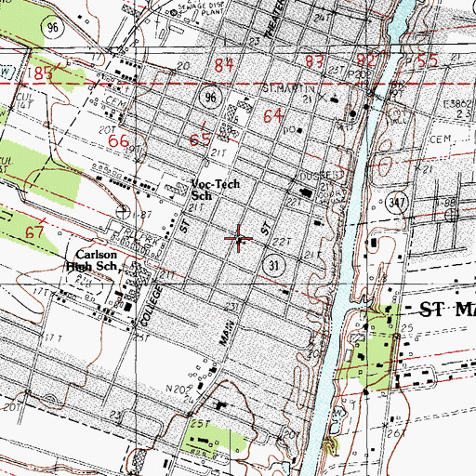Click the 'ST MARTIN' label near the church
This screenshot has height=476, width=476.
(x=289, y=89)
